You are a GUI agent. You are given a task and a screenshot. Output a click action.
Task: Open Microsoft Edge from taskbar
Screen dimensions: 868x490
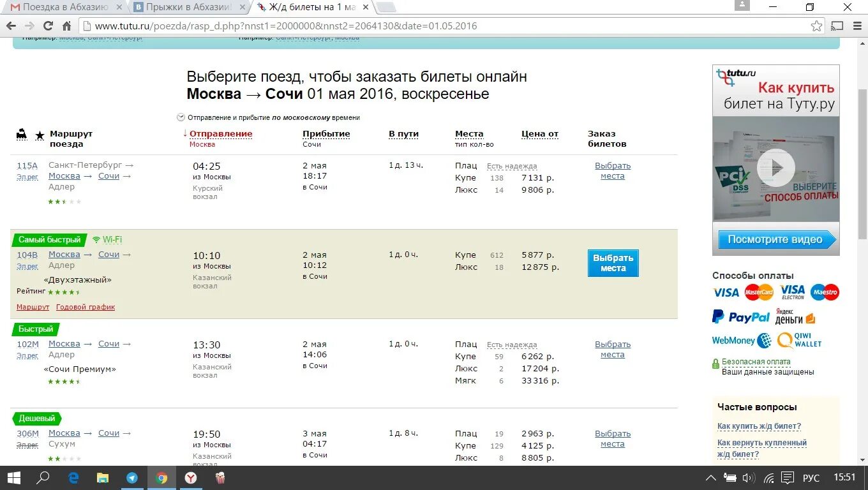(x=73, y=478)
